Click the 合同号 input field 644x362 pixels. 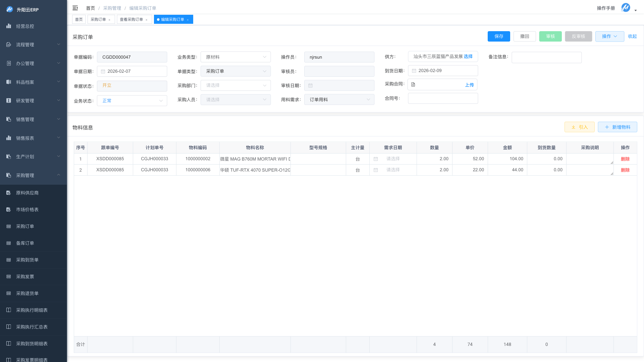[442, 98]
